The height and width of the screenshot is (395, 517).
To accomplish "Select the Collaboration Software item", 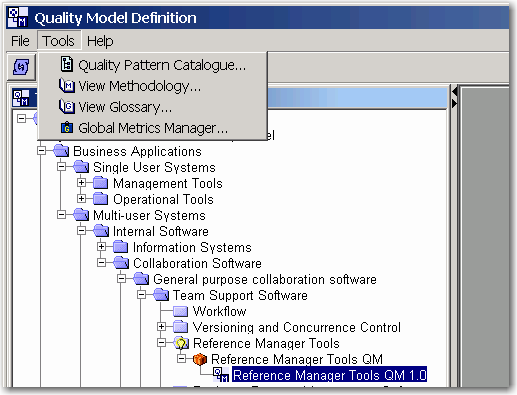I will click(x=197, y=263).
